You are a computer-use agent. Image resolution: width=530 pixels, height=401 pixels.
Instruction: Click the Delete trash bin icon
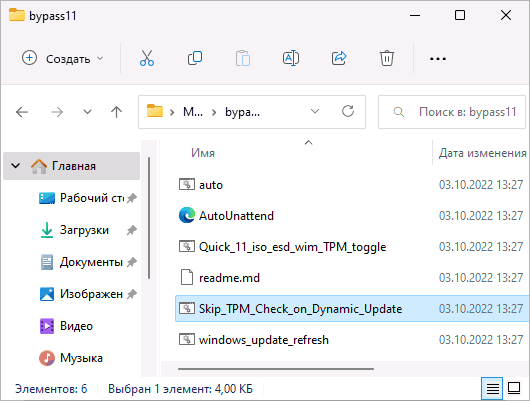[x=387, y=58]
